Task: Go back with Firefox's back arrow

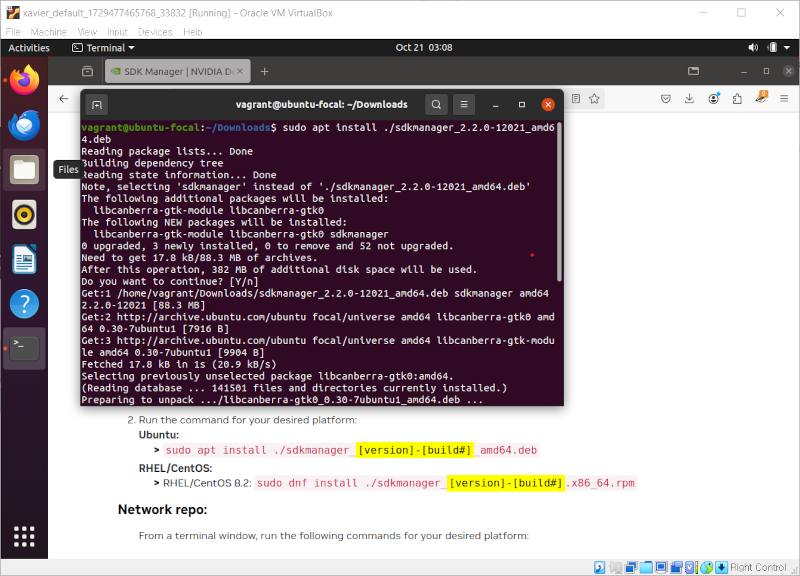Action: (x=64, y=99)
